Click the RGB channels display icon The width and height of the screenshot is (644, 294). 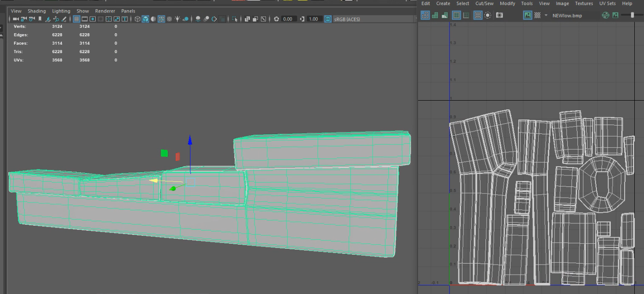tap(606, 15)
